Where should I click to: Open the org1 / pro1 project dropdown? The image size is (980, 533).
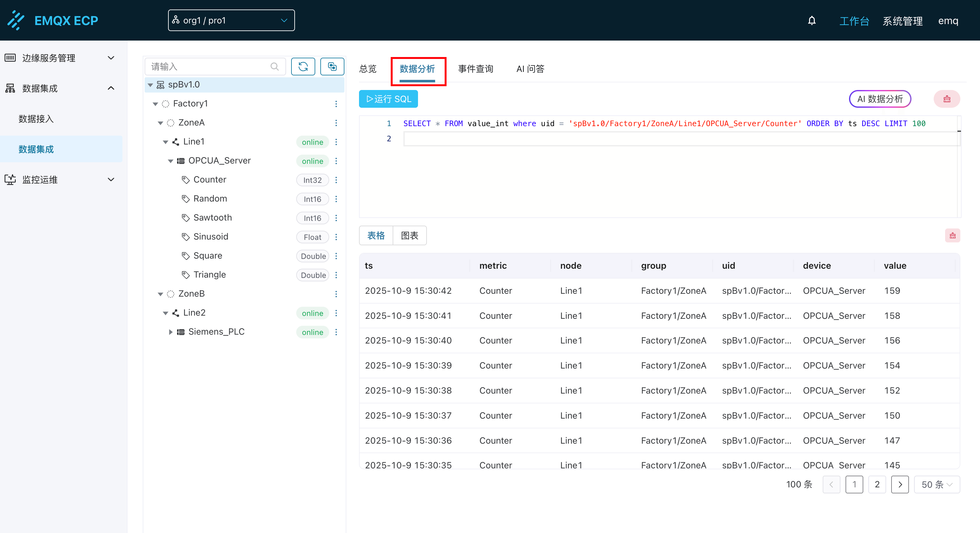[x=231, y=21]
